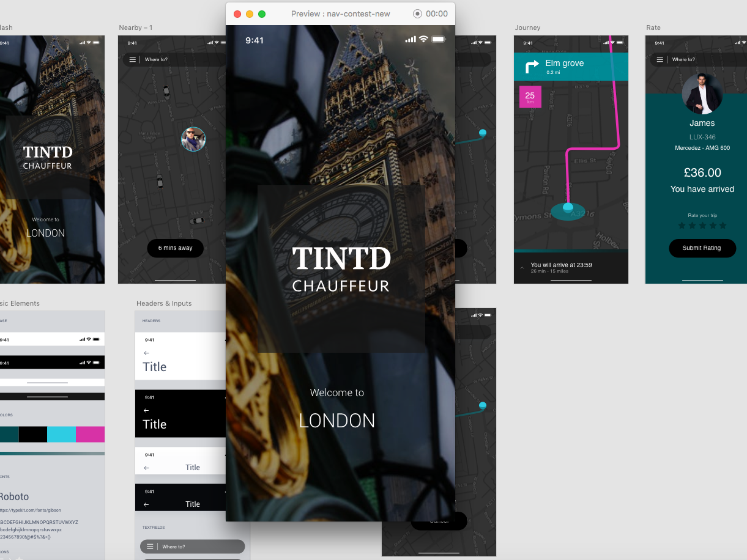Pick the magenta color swatch
The height and width of the screenshot is (560, 747).
click(90, 435)
